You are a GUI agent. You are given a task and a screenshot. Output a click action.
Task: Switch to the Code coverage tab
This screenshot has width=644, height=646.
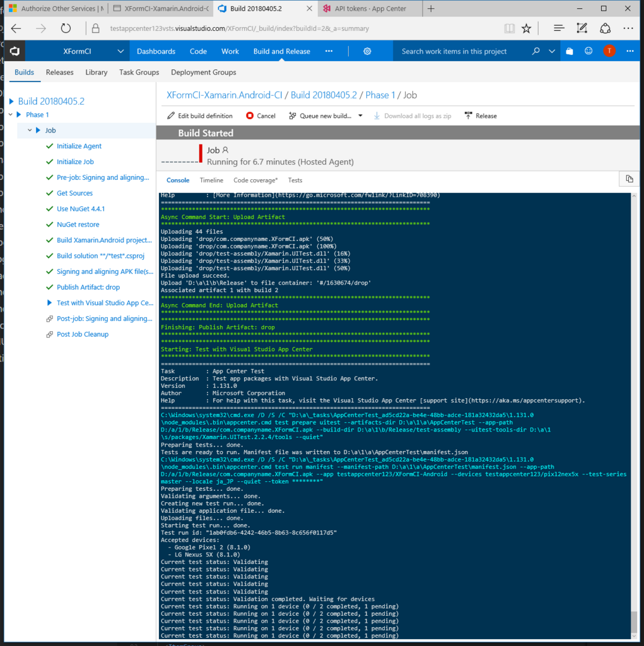pos(255,180)
